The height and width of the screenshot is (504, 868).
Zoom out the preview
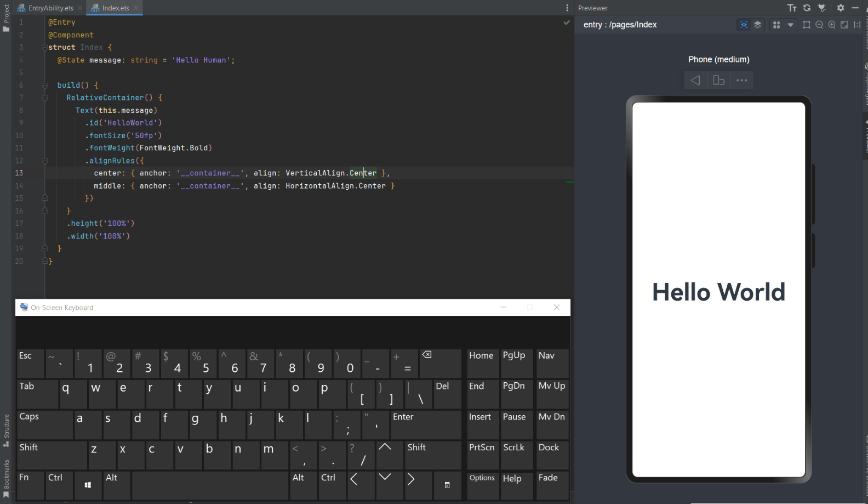point(819,25)
